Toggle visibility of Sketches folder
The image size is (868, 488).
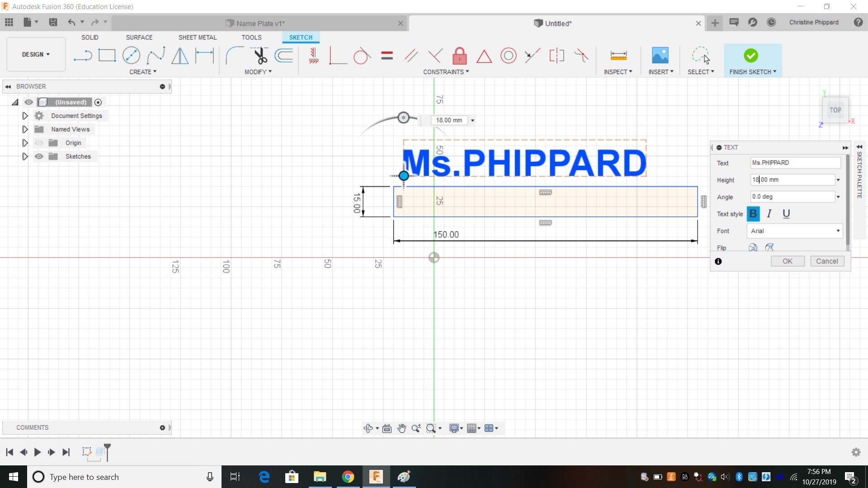click(39, 156)
